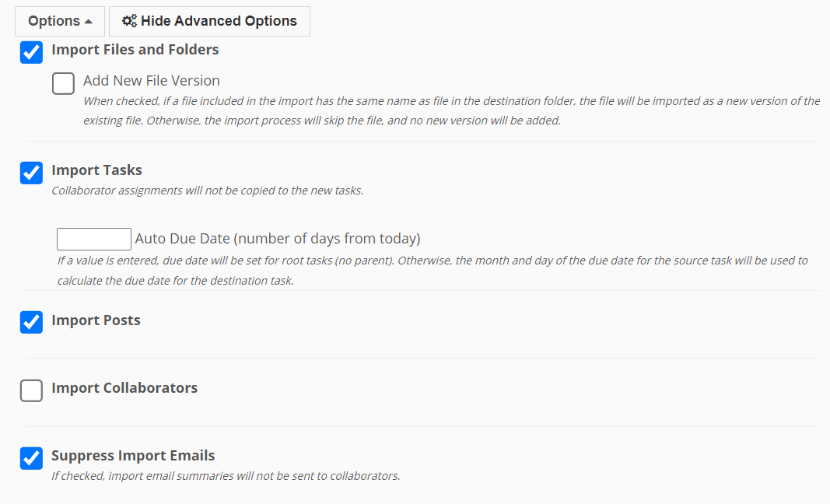Click the Import Files and Folders label
The width and height of the screenshot is (830, 504).
tap(135, 49)
